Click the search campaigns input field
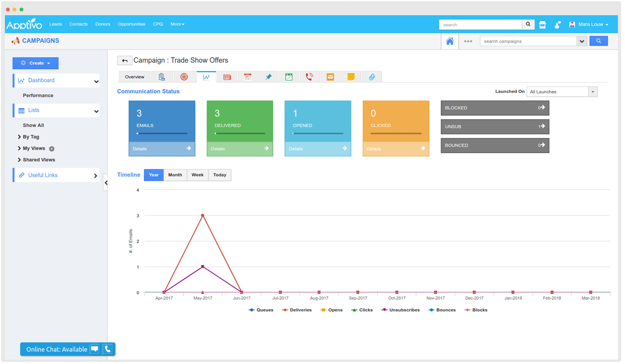Image resolution: width=625 pixels, height=364 pixels. 527,41
